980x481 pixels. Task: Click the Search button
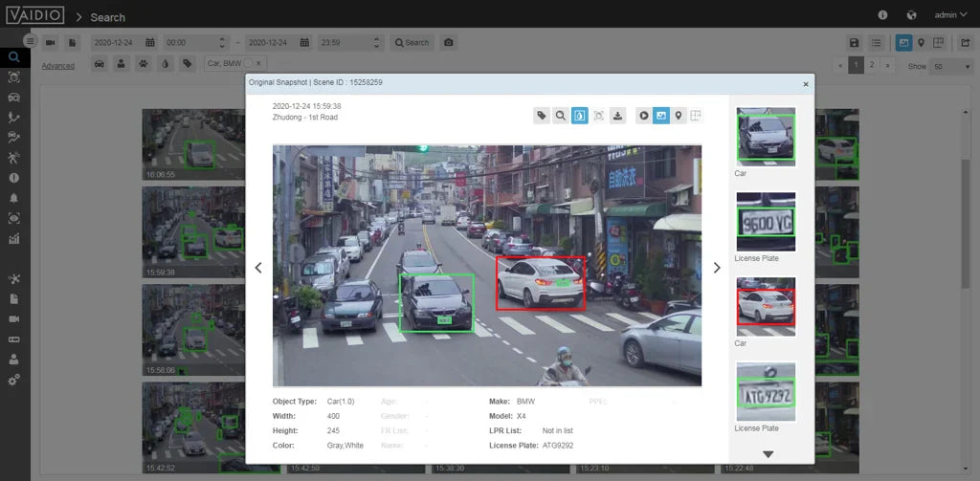point(412,43)
